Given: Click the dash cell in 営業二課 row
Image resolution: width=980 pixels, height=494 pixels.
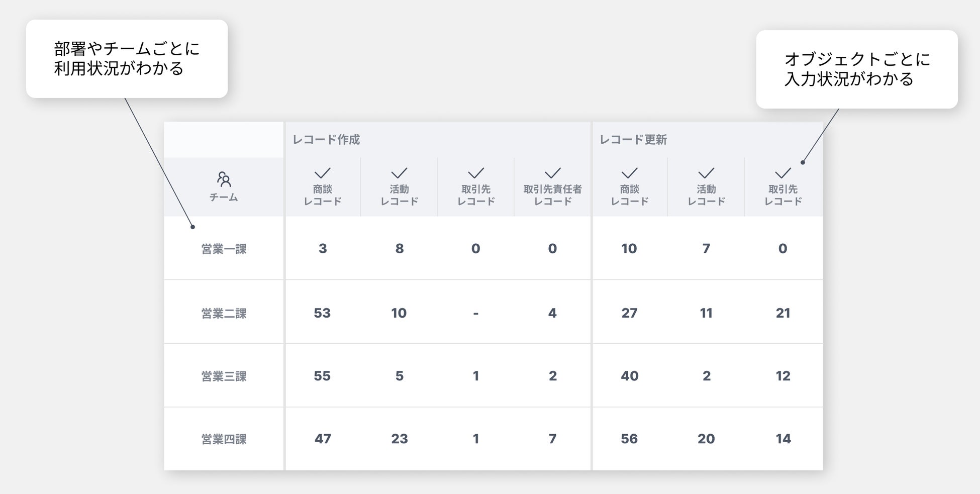Looking at the screenshot, I should click(x=475, y=313).
